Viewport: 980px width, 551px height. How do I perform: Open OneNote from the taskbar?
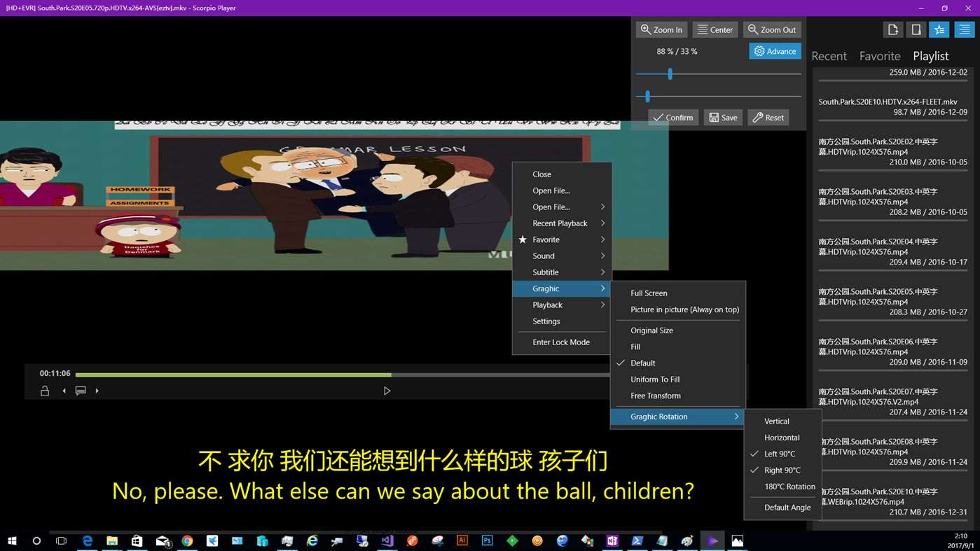(612, 540)
